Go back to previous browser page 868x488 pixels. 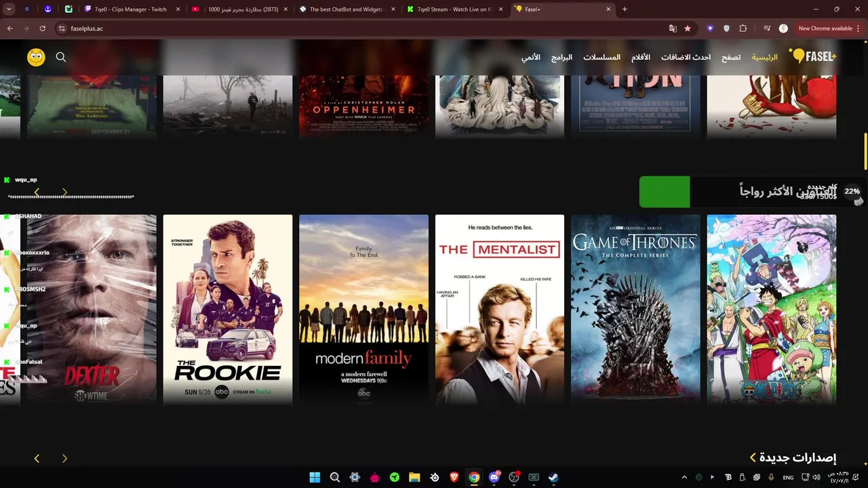[9, 28]
